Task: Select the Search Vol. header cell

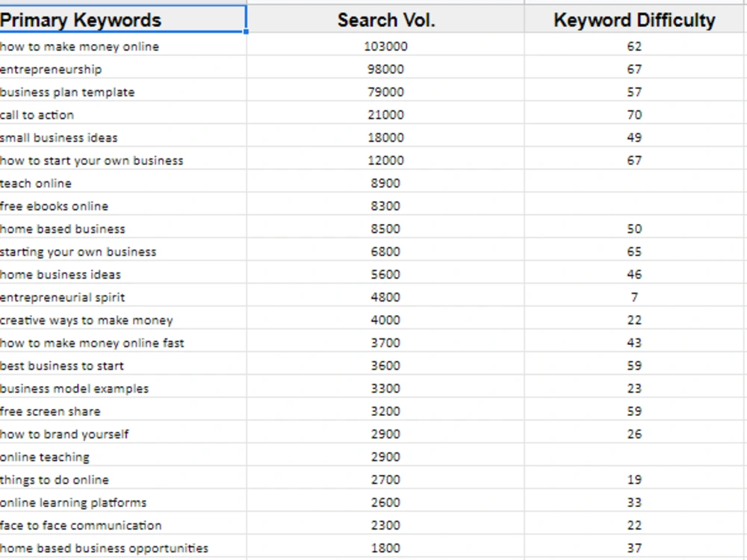Action: [x=386, y=19]
